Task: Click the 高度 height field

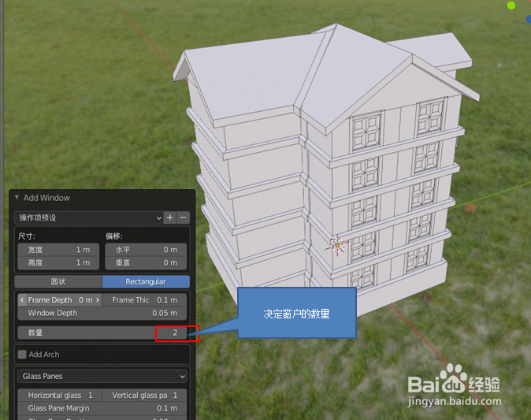Action: (x=58, y=263)
